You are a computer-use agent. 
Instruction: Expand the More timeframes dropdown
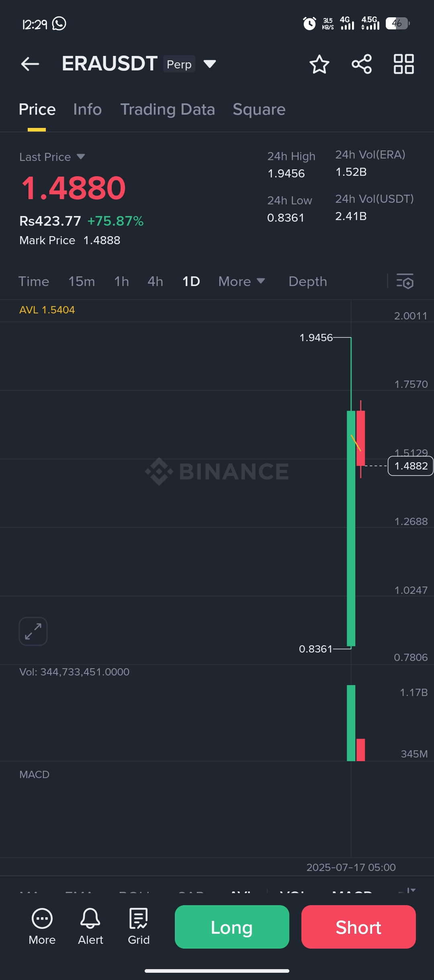(x=242, y=282)
